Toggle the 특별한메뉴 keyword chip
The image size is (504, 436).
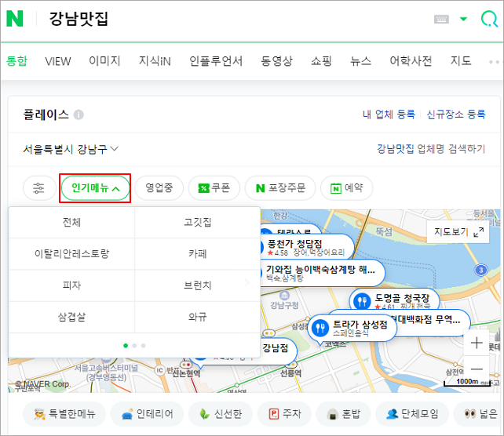click(x=64, y=414)
